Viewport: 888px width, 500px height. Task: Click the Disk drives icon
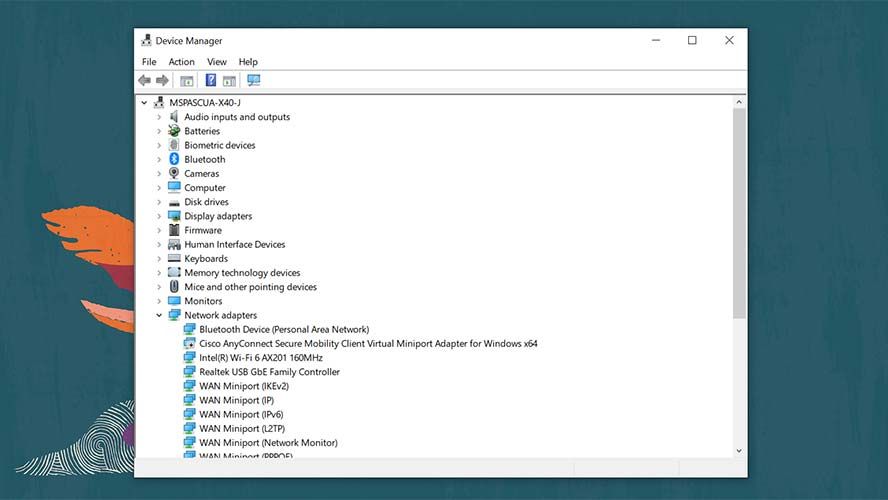point(174,202)
